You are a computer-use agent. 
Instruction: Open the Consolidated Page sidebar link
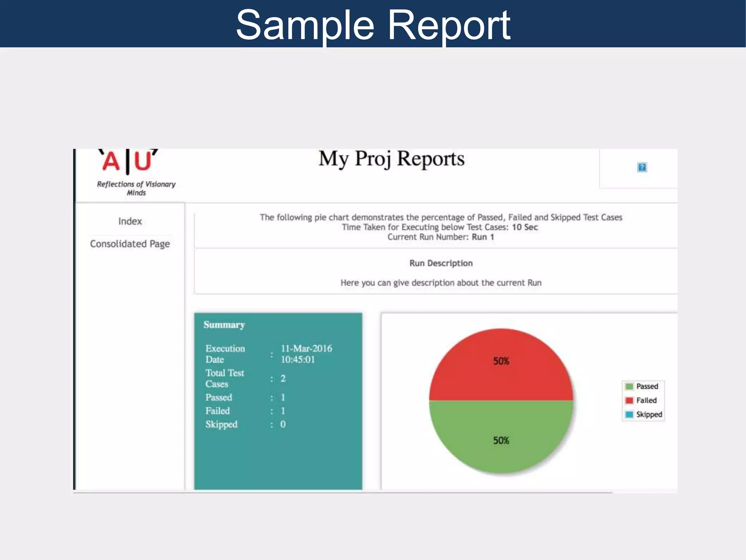coord(130,244)
